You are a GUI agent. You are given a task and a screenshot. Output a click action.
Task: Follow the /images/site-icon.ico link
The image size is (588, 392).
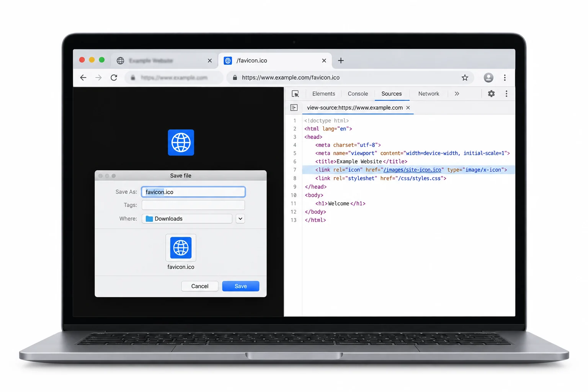[412, 170]
